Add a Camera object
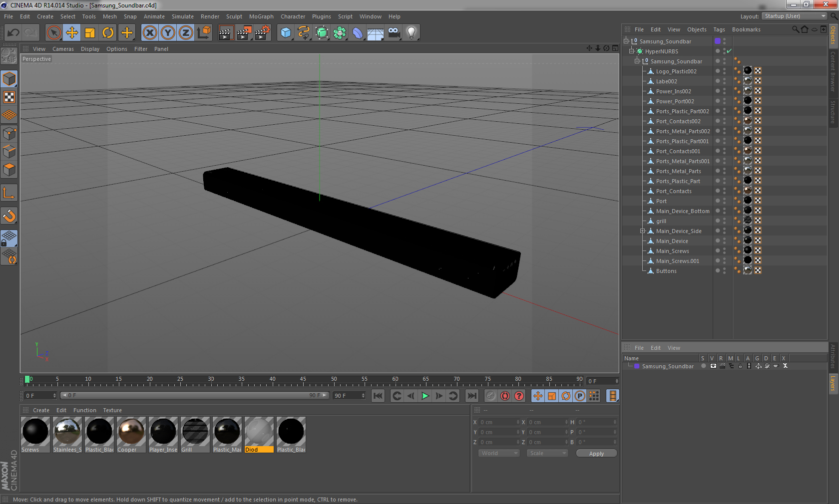 [394, 33]
